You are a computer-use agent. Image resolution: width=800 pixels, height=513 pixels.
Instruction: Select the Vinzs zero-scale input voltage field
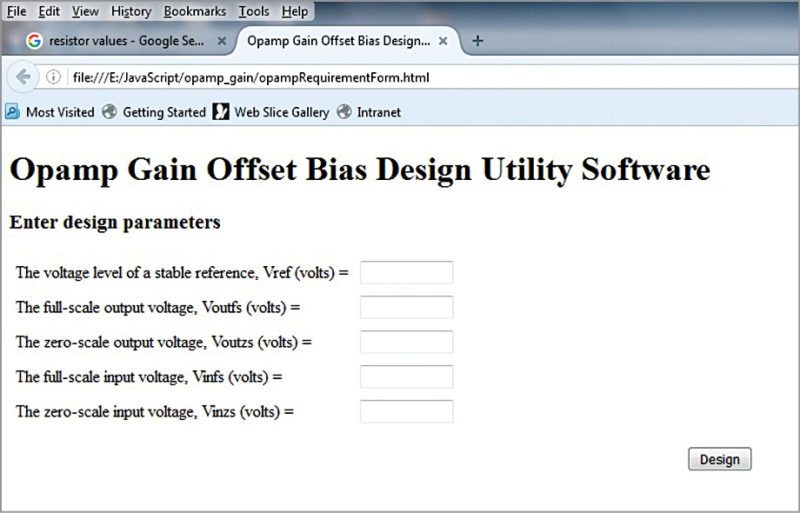(x=406, y=412)
